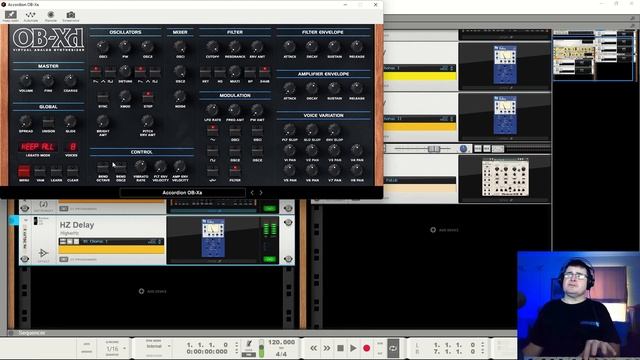The image size is (640, 360).
Task: Toggle the filter 24dB switch
Action: [x=264, y=72]
